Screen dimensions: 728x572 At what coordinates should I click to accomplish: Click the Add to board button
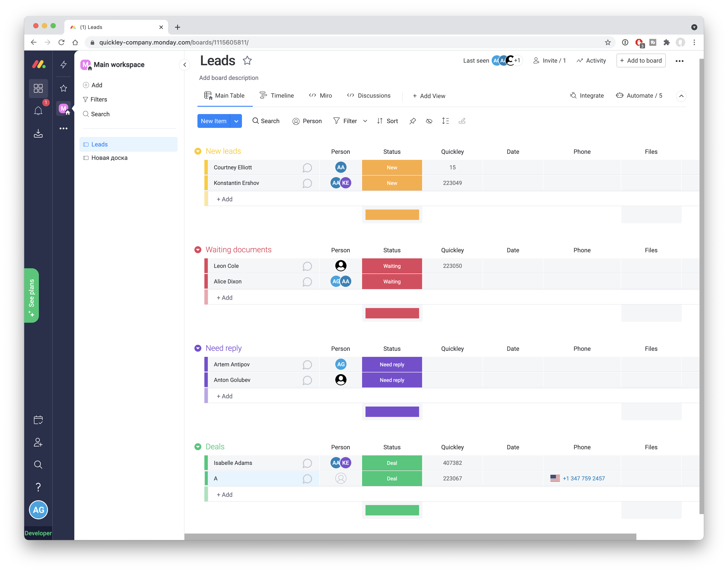[x=641, y=61]
